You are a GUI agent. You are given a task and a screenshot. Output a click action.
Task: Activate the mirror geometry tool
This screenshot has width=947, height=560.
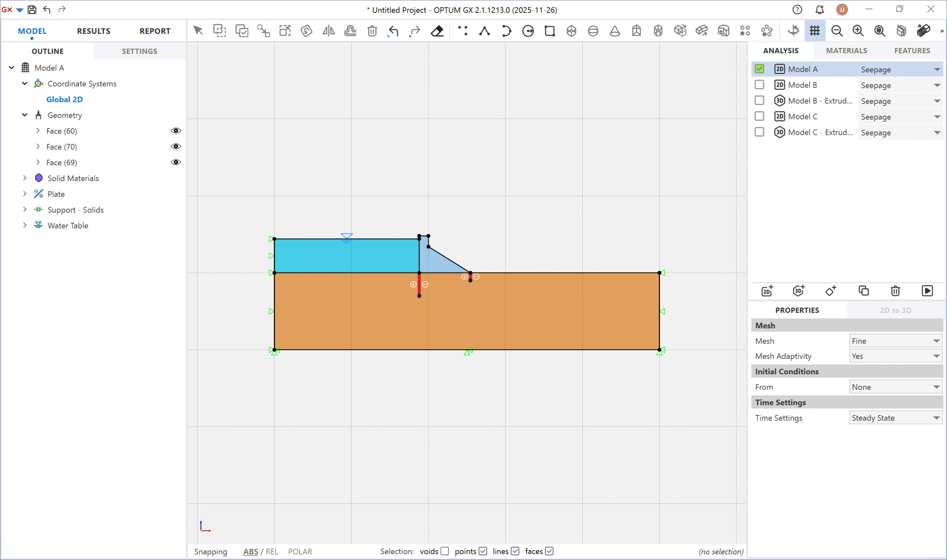328,31
